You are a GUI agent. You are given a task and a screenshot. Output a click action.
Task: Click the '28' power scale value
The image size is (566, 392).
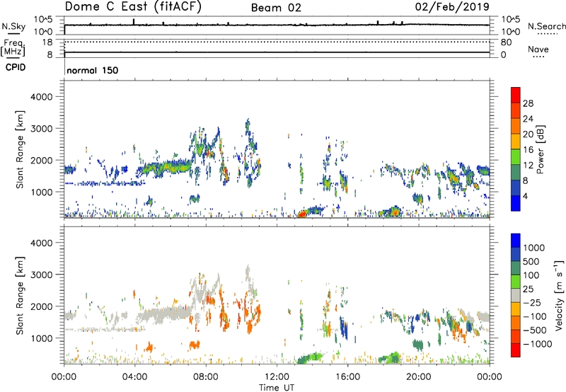(x=528, y=103)
